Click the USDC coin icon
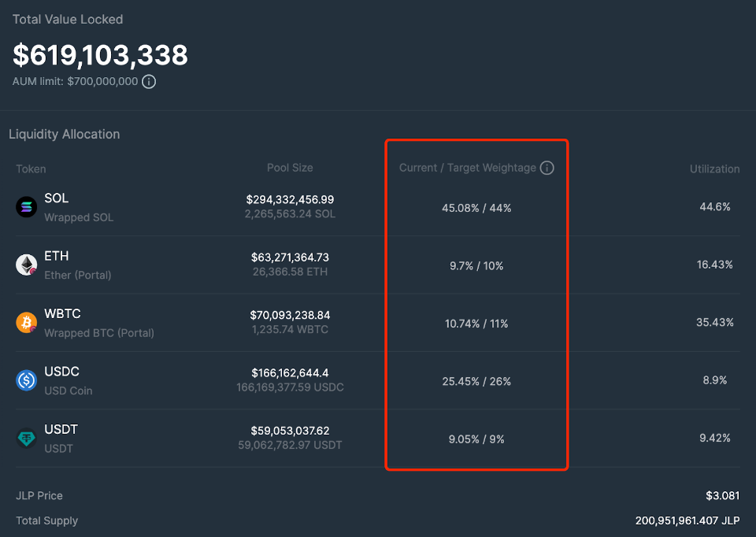 click(27, 380)
